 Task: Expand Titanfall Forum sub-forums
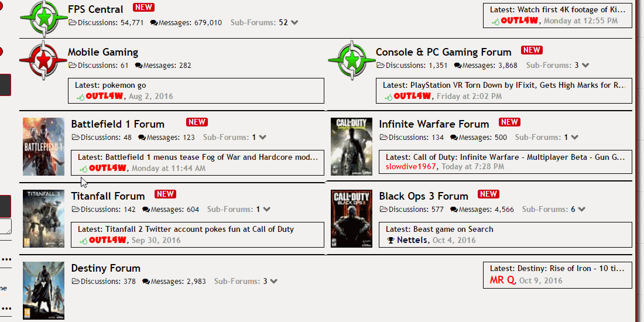pyautogui.click(x=266, y=210)
